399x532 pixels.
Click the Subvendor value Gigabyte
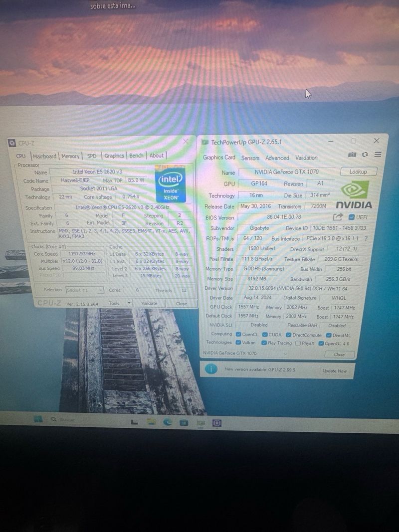pos(259,228)
